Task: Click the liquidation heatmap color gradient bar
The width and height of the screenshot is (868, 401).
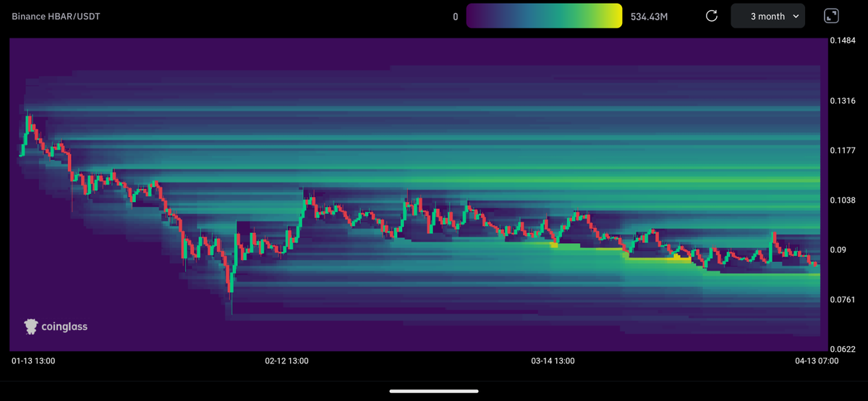Action: click(x=544, y=16)
